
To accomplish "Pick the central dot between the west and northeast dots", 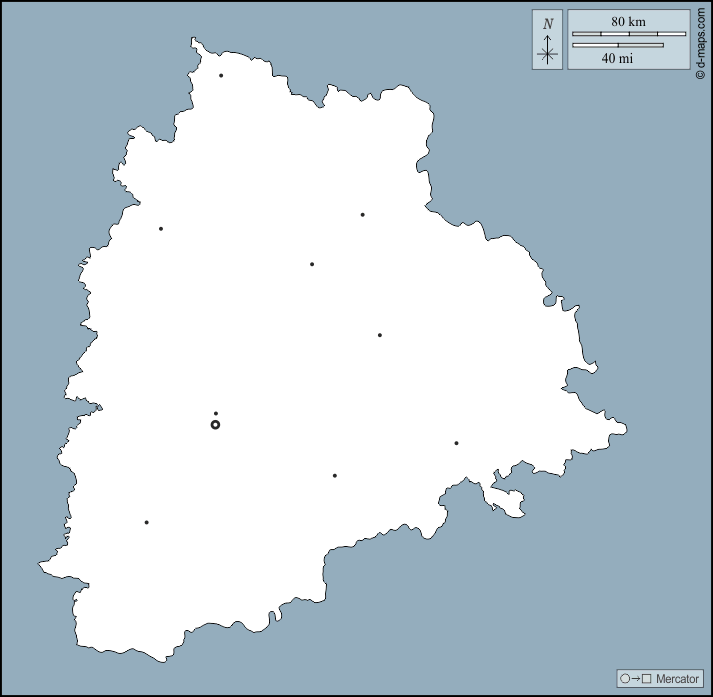I will point(312,264).
